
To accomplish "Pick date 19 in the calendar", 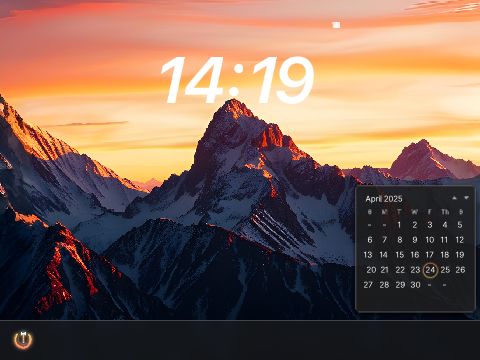I will pyautogui.click(x=460, y=255).
